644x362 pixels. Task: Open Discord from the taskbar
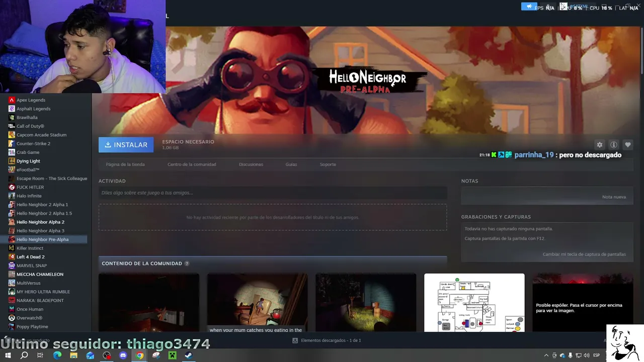point(123,355)
